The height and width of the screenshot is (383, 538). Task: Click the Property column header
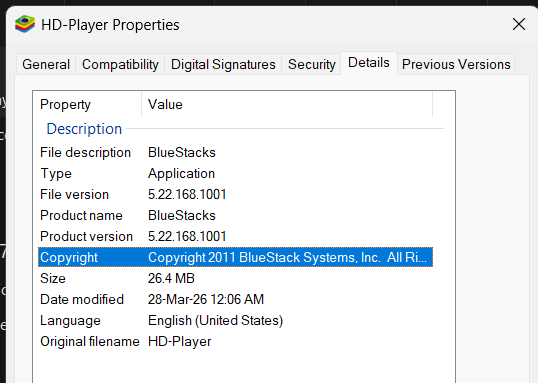87,104
